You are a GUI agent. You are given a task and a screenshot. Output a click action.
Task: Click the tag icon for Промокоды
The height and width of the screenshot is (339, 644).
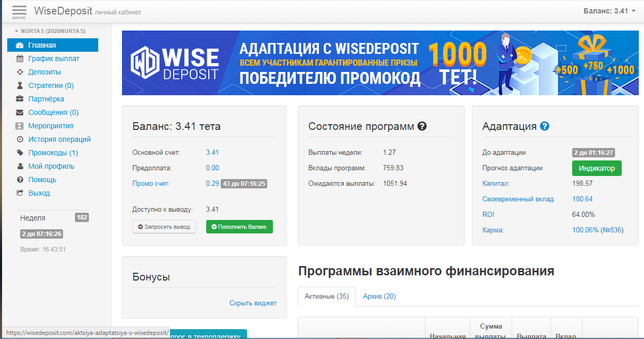pos(20,153)
